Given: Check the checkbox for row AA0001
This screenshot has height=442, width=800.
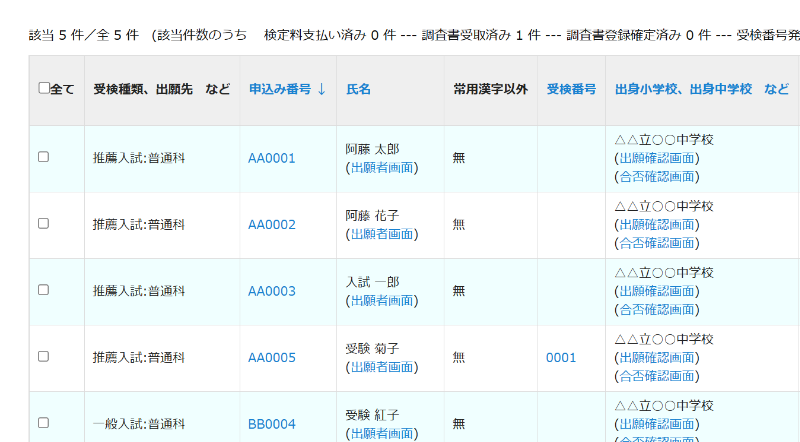Looking at the screenshot, I should [x=43, y=157].
